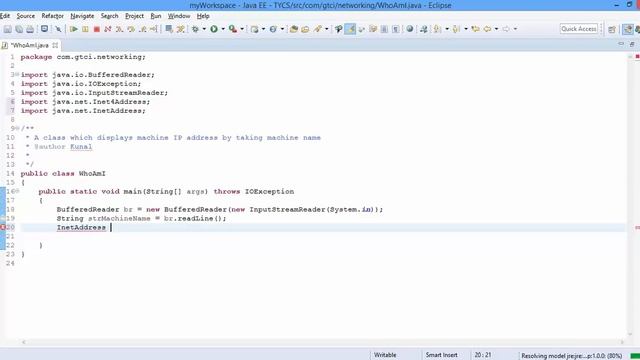Click the red error mark in overview ruler
The width and height of the screenshot is (640, 360).
pyautogui.click(x=637, y=227)
